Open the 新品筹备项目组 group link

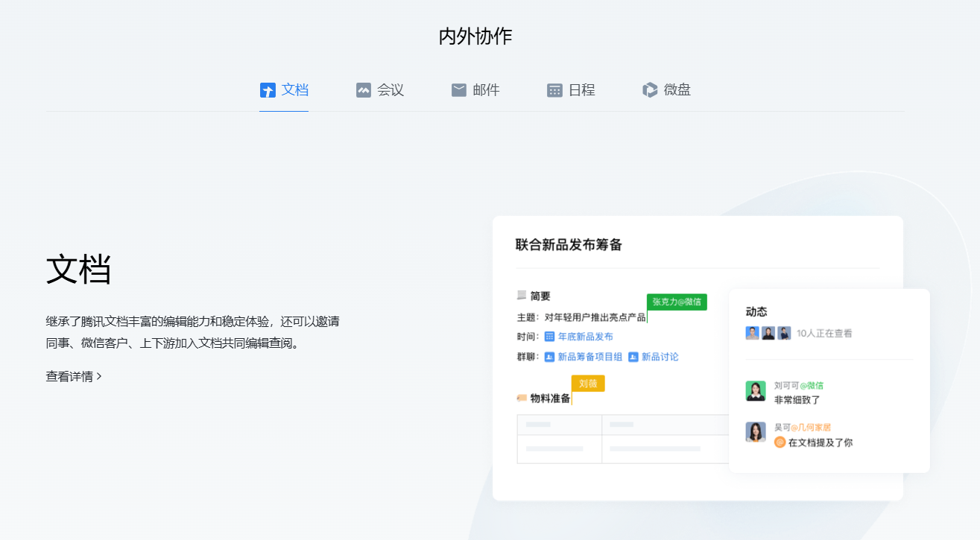590,357
